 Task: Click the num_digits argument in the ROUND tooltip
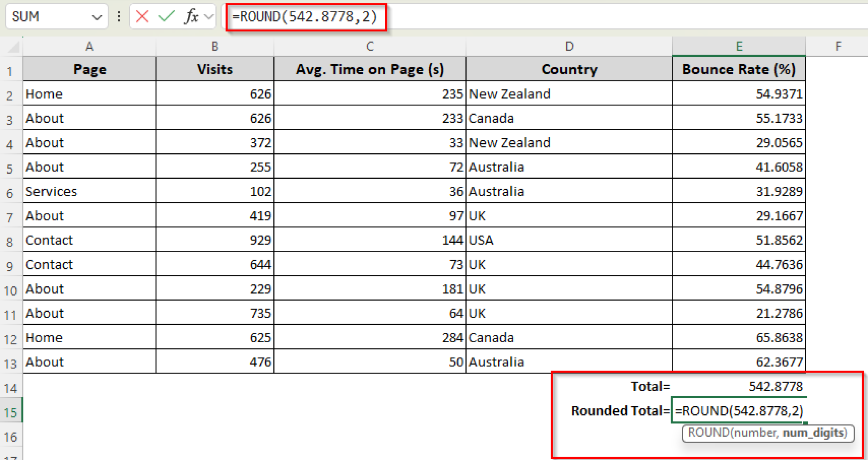point(813,433)
